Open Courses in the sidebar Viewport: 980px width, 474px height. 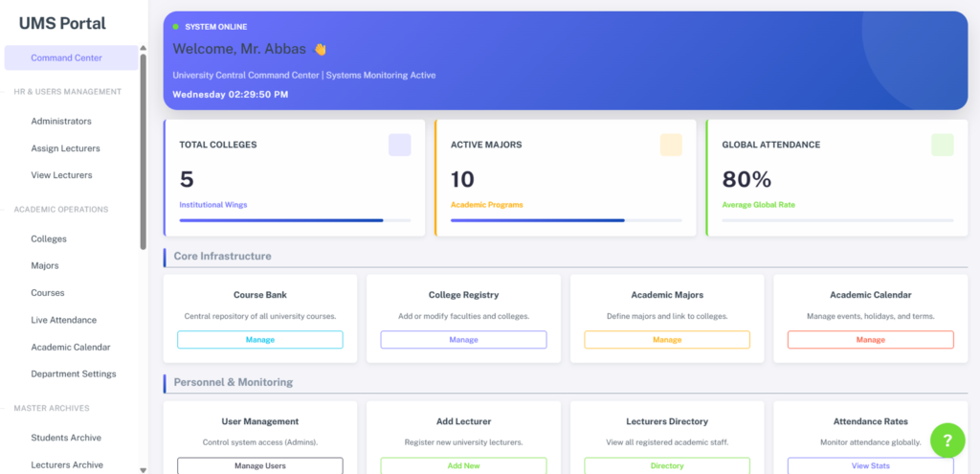[48, 293]
